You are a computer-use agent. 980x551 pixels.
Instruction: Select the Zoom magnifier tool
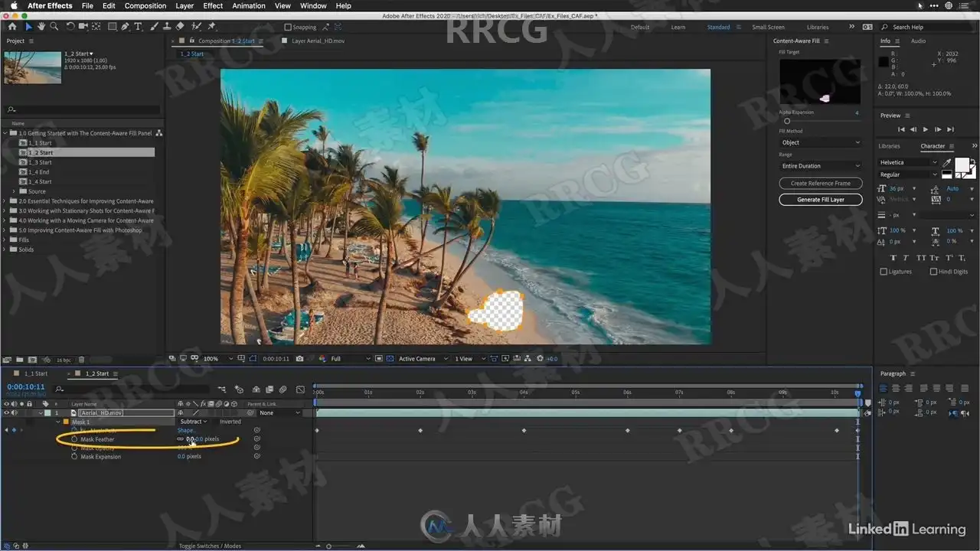click(54, 26)
